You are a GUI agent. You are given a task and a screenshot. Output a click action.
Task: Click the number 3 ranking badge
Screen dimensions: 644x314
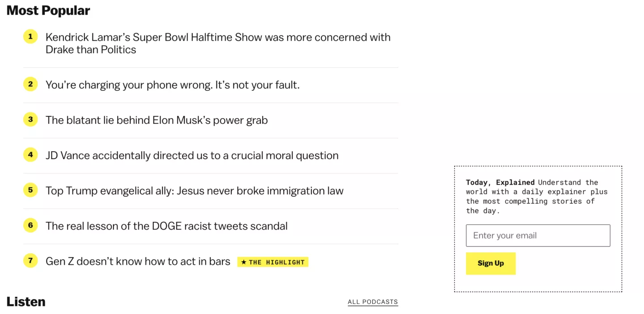[30, 119]
